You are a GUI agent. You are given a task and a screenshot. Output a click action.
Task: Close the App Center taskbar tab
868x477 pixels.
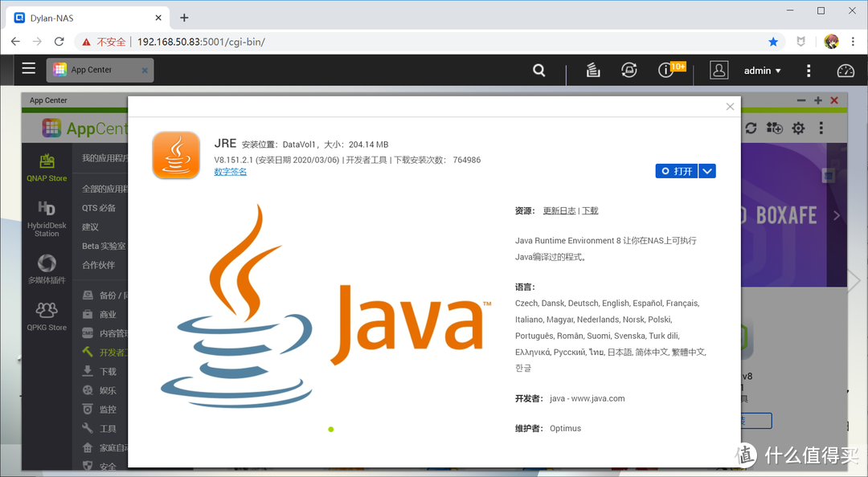pos(145,71)
